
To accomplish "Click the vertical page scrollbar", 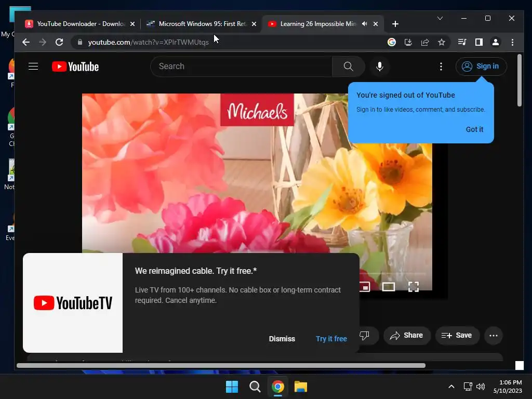I will pyautogui.click(x=520, y=80).
